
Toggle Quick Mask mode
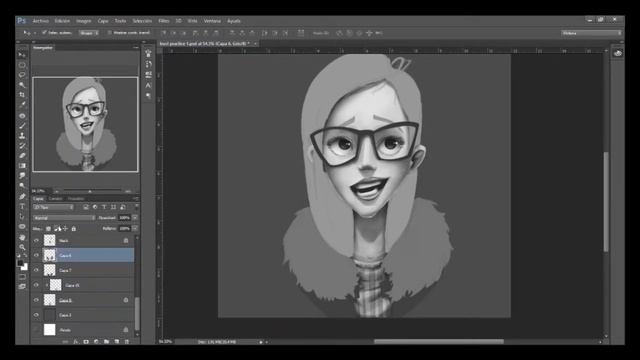pyautogui.click(x=22, y=277)
